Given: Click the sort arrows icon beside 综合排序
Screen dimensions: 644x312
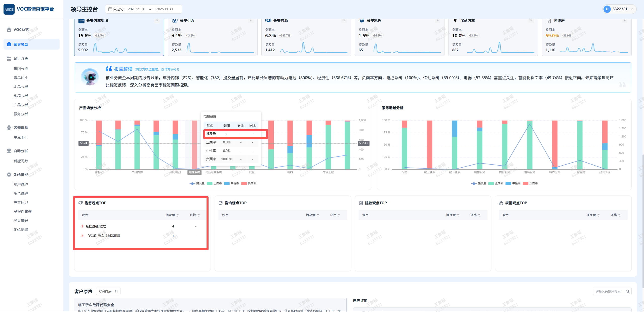Looking at the screenshot, I should click(x=116, y=291).
